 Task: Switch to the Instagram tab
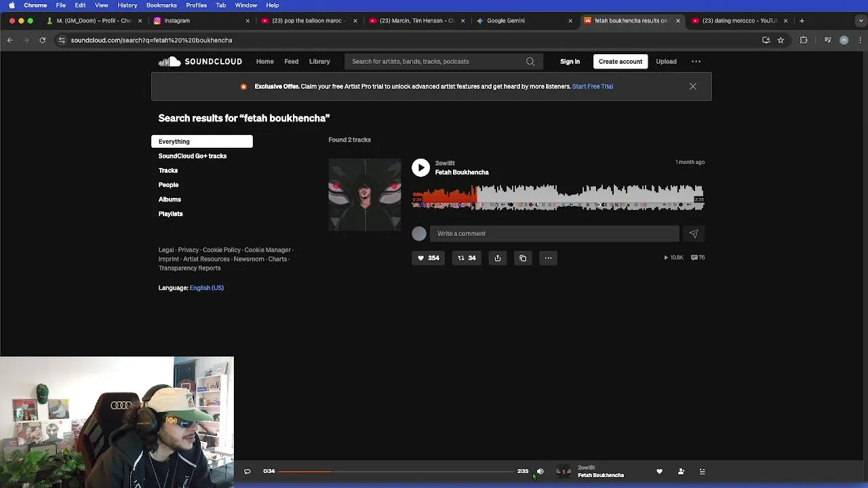[201, 21]
